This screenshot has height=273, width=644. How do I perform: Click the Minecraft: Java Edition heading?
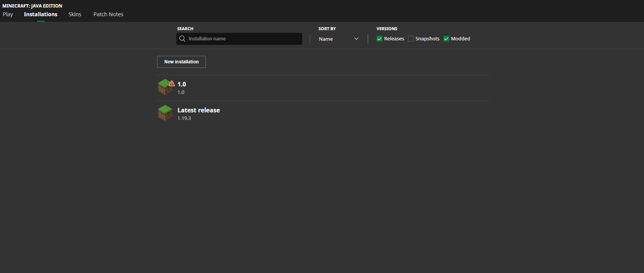(32, 6)
